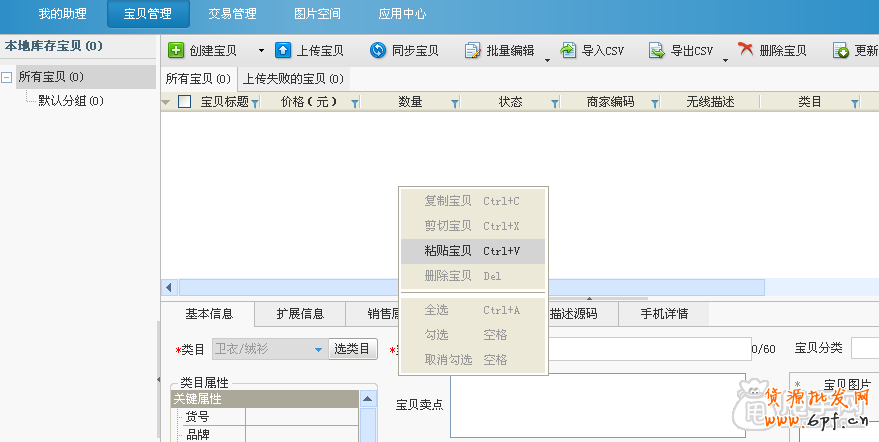The width and height of the screenshot is (879, 442).
Task: Tick the select-all checkbox in table header
Action: (184, 101)
